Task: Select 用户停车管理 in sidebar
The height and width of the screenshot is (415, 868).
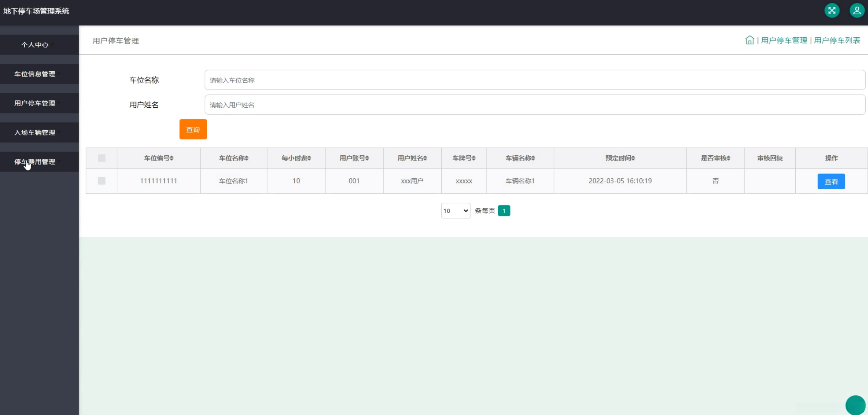Action: pos(35,103)
